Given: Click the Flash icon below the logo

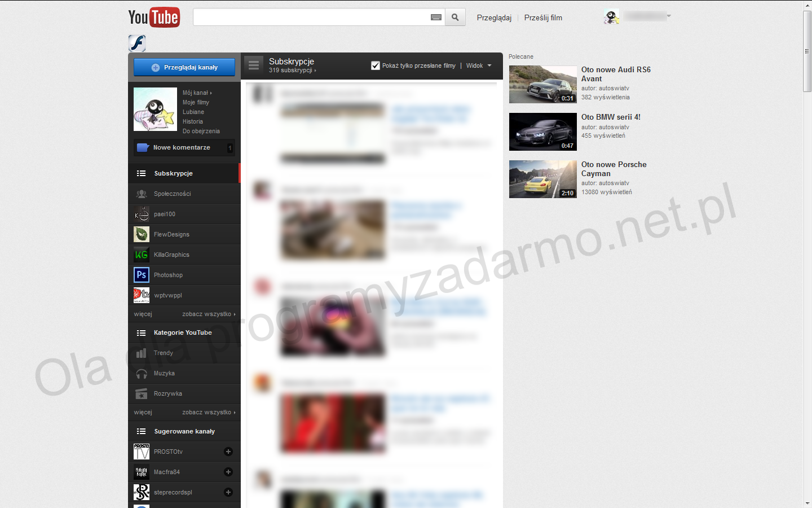Looking at the screenshot, I should 137,43.
